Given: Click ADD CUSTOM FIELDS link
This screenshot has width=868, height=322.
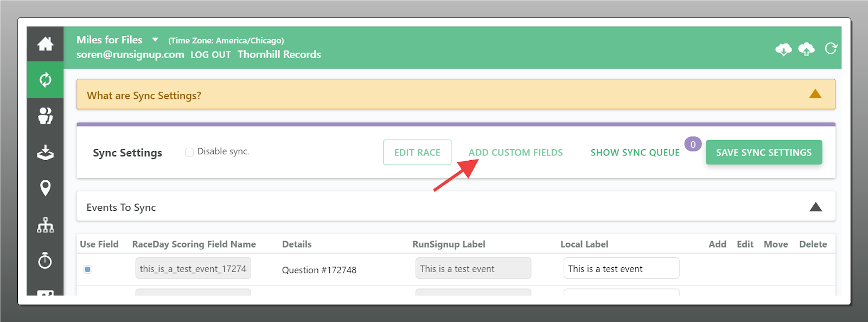Looking at the screenshot, I should pos(516,153).
